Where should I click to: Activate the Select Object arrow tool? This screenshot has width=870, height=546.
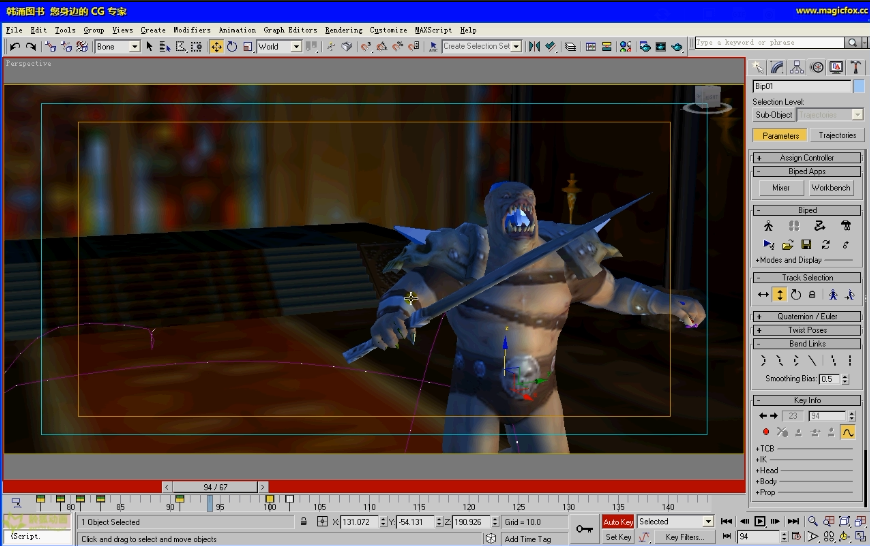pos(149,47)
